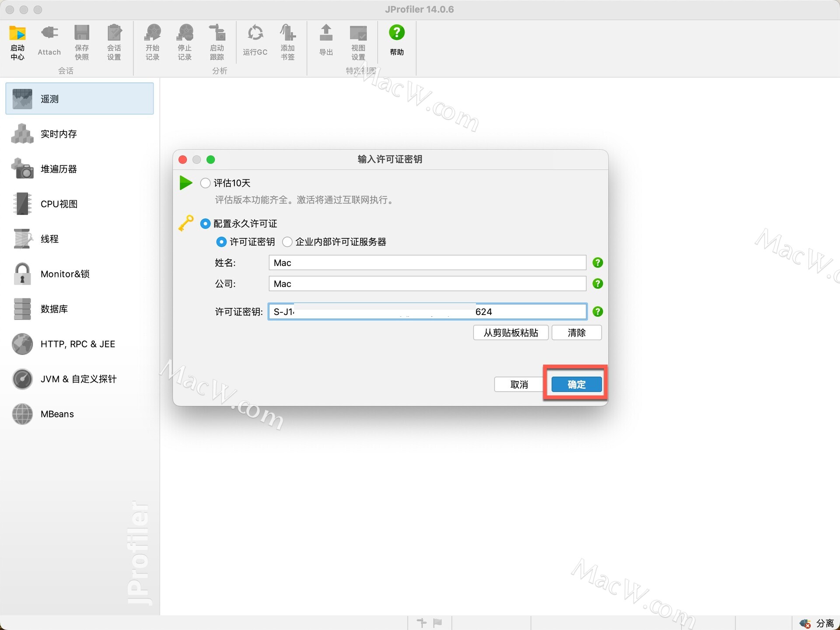Viewport: 840px width, 630px height.
Task: Select the Evaluate 10 days (评估10天) option
Action: [205, 183]
